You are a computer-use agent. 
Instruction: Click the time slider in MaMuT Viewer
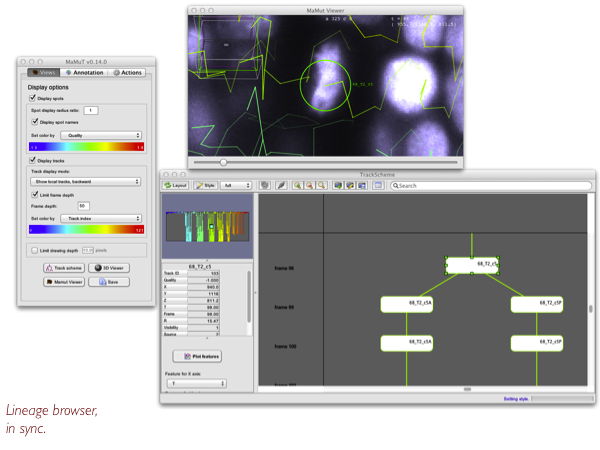pos(223,160)
